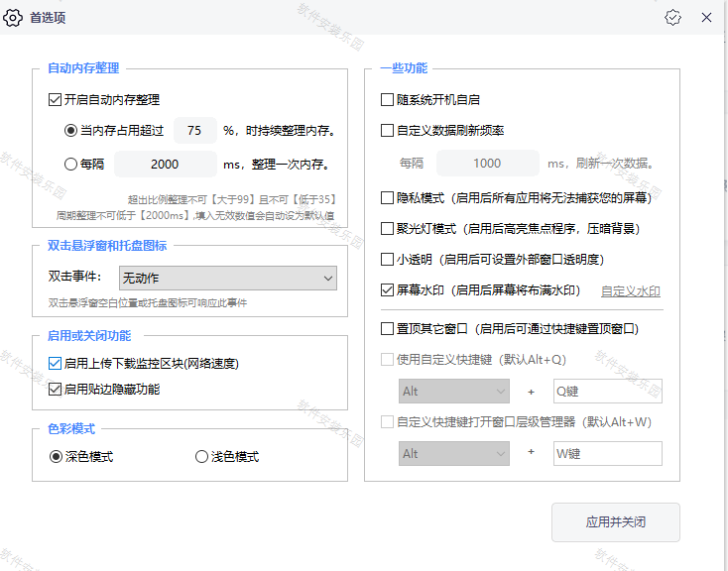The height and width of the screenshot is (571, 728).
Task: Click the gear icon beside 首选项 title
Action: point(14,18)
